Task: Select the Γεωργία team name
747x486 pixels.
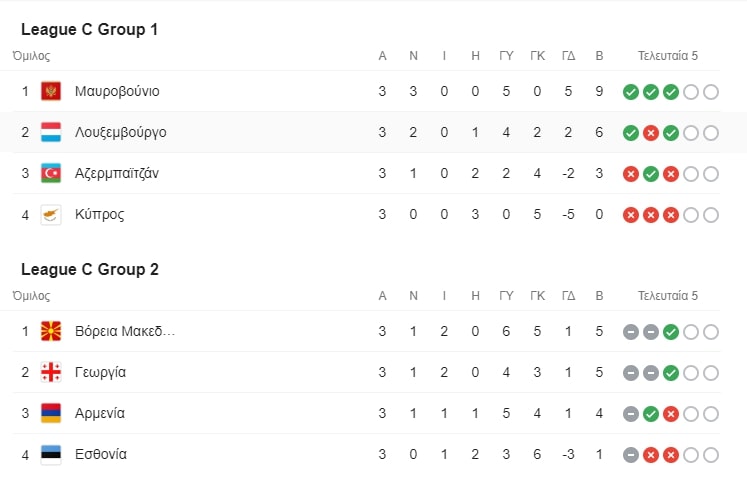Action: pos(100,373)
